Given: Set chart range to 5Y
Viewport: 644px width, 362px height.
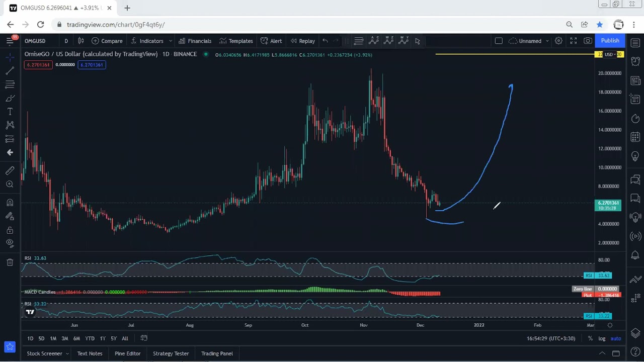Looking at the screenshot, I should coord(114,338).
